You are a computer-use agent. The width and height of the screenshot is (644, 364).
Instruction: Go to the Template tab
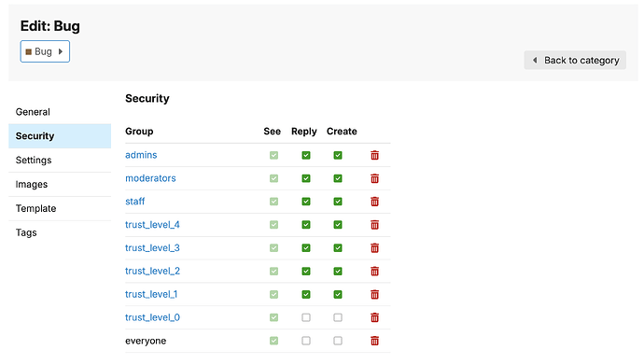[x=60, y=208]
